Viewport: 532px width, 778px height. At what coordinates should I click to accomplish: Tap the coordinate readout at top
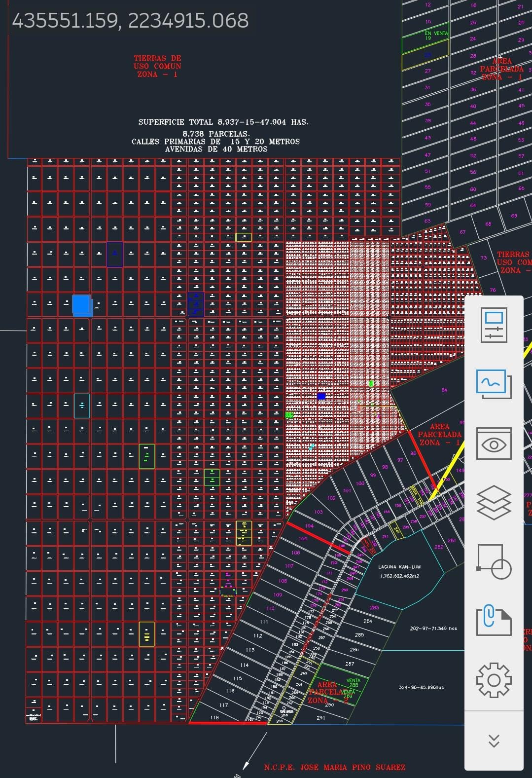[x=130, y=21]
